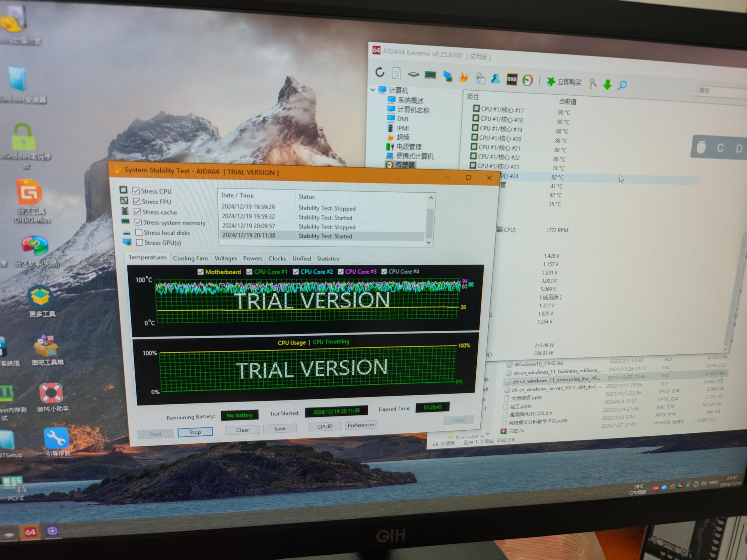Enable the Stress GPU(s) checkbox
This screenshot has width=747, height=560.
139,242
